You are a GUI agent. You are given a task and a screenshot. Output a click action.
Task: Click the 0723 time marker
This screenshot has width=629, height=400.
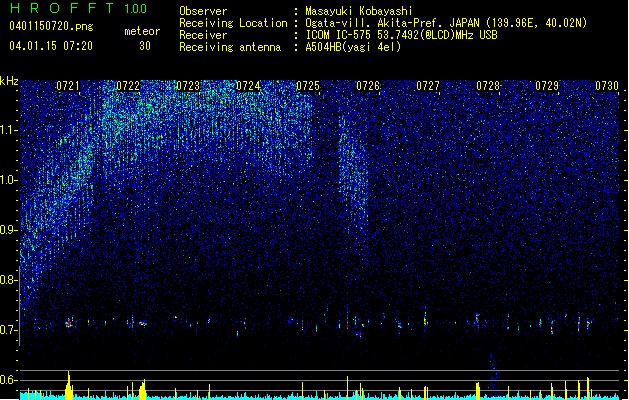(188, 86)
